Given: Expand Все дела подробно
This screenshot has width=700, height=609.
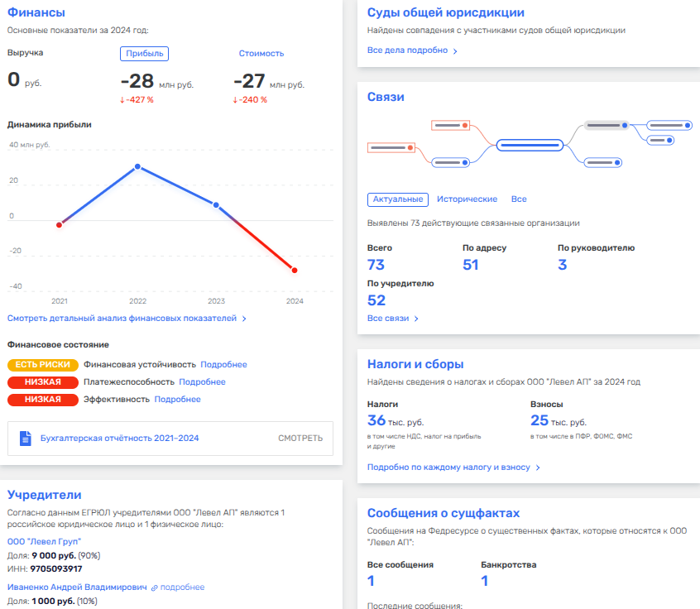Looking at the screenshot, I should (412, 50).
